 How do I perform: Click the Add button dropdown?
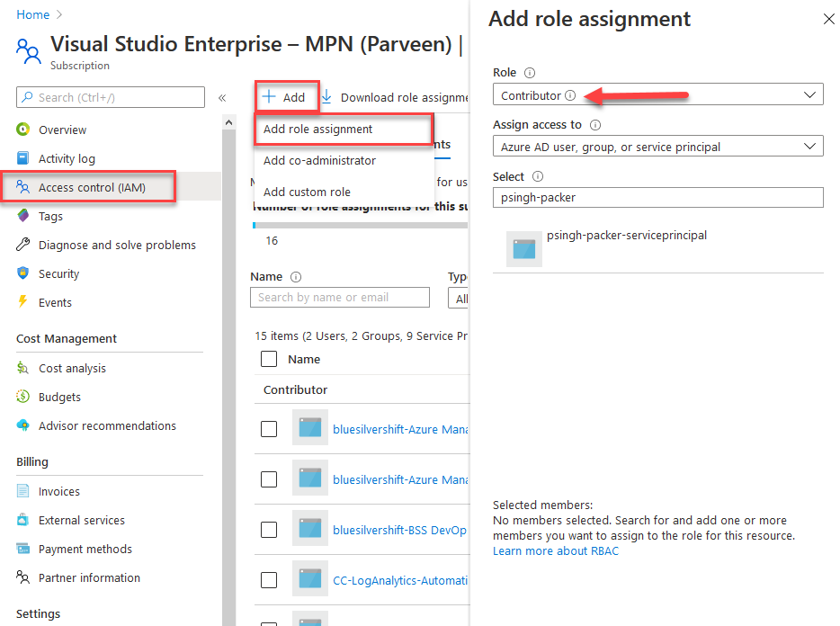click(285, 97)
